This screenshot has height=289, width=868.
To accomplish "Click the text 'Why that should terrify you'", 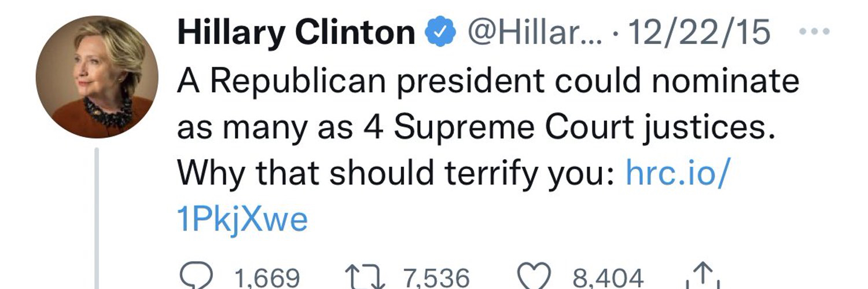I will click(393, 173).
